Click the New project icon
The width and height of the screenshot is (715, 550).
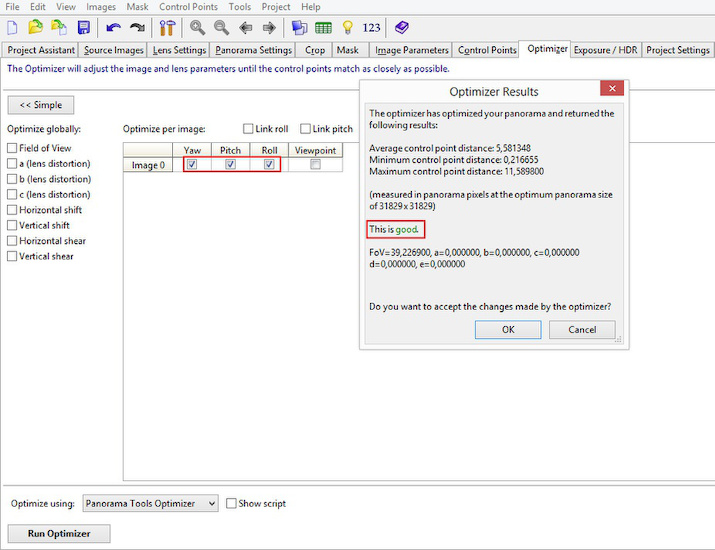(13, 27)
